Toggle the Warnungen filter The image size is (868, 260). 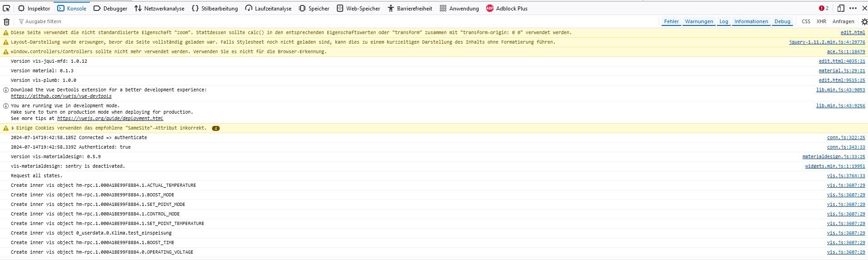click(699, 21)
